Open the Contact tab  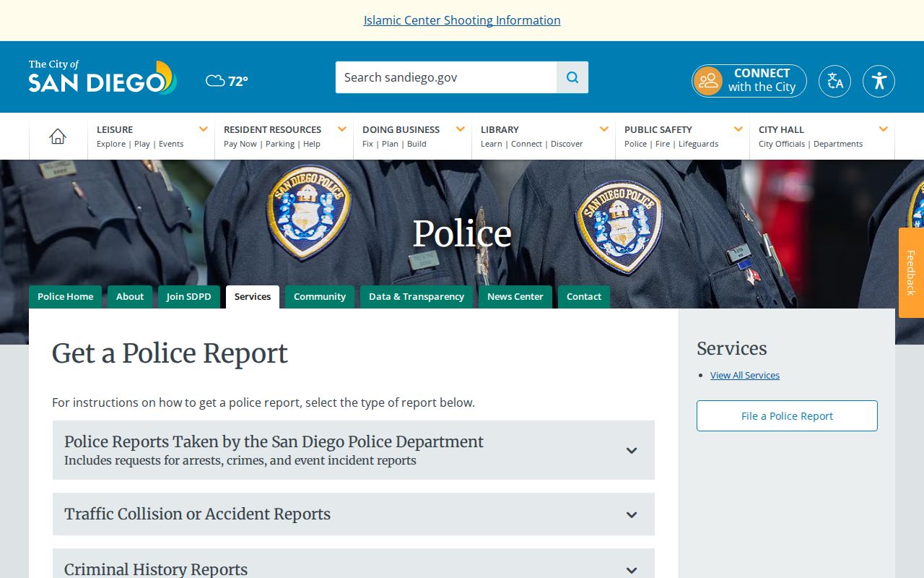click(x=584, y=297)
